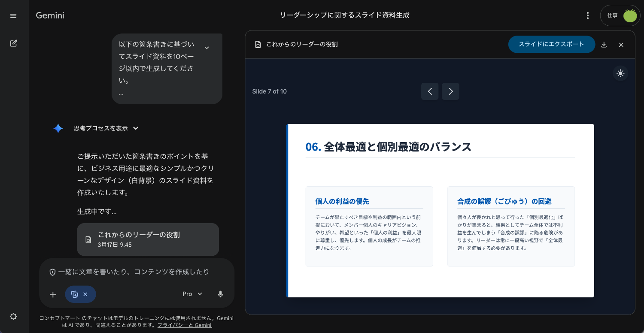Viewport: 644px width, 333px height.
Task: Open the 仕事 account profile button
Action: click(620, 15)
